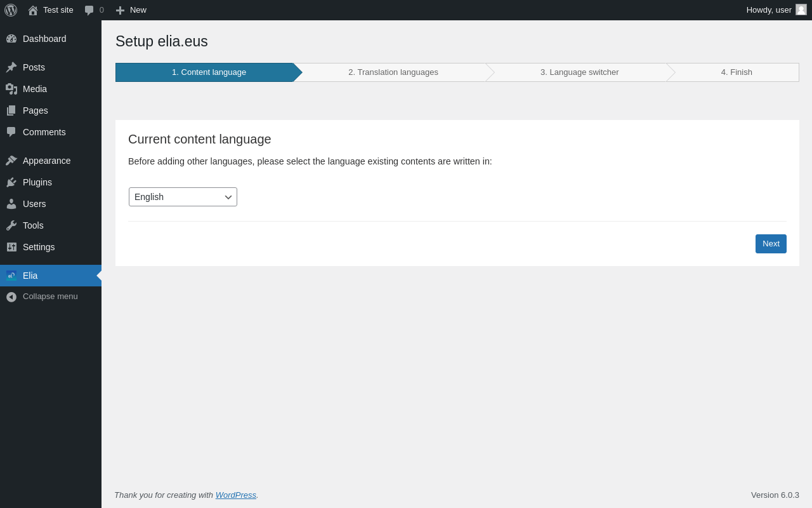
Task: Click the Version 6.0.3 footer text
Action: tap(775, 495)
